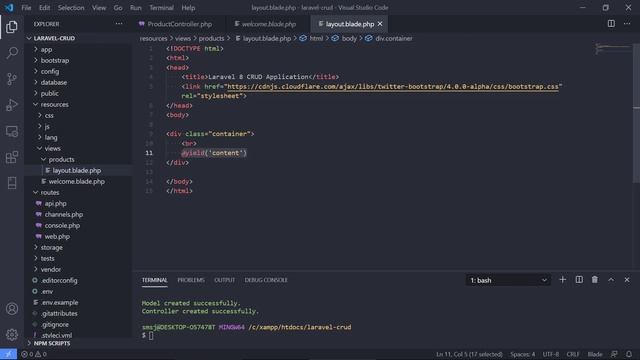Click body in the breadcrumb path

tap(349, 38)
